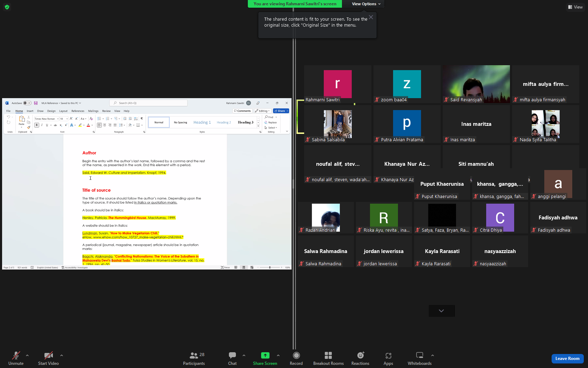588x368 pixels.
Task: Select the Sabina Salsabila participant tile
Action: [337, 124]
